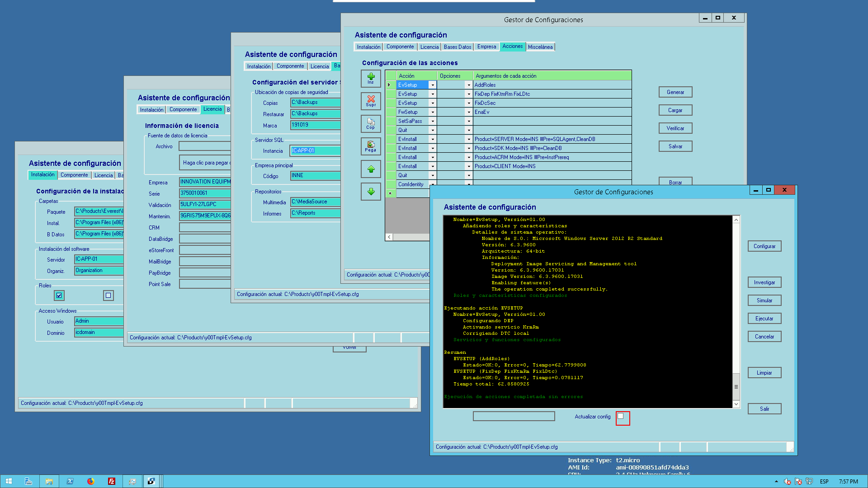Open File Explorer from the taskbar
Screen dimensions: 868x488
[49, 481]
